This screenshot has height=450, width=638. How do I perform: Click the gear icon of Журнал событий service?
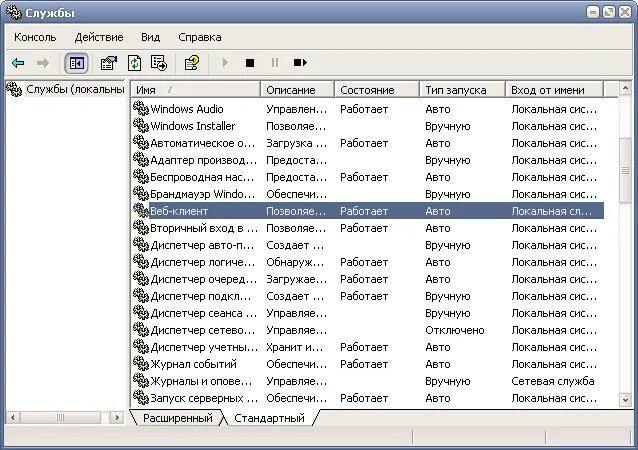[141, 364]
